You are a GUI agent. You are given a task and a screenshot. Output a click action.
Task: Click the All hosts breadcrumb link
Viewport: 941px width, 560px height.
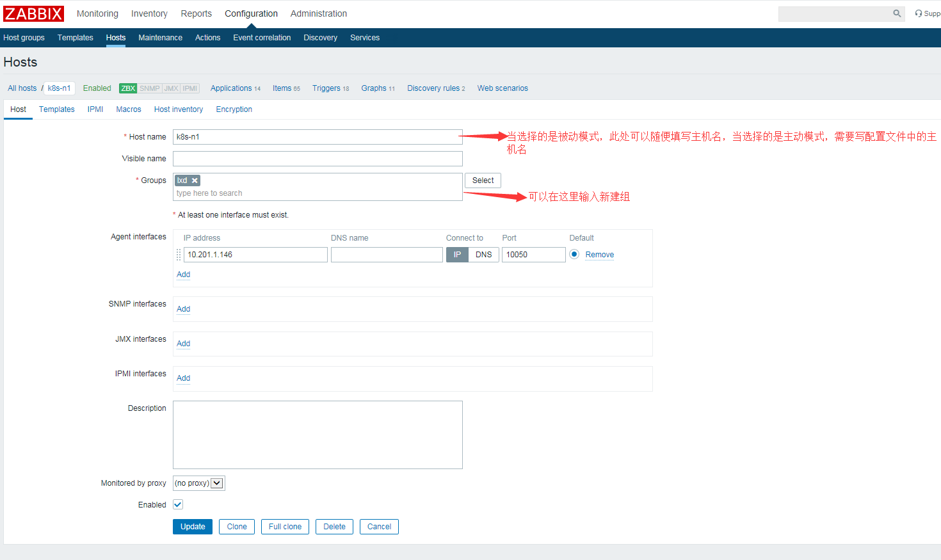click(22, 88)
